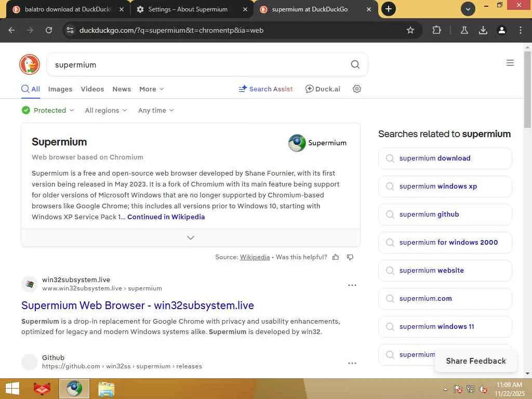Image resolution: width=532 pixels, height=399 pixels.
Task: Search related: supermium website
Action: click(445, 270)
